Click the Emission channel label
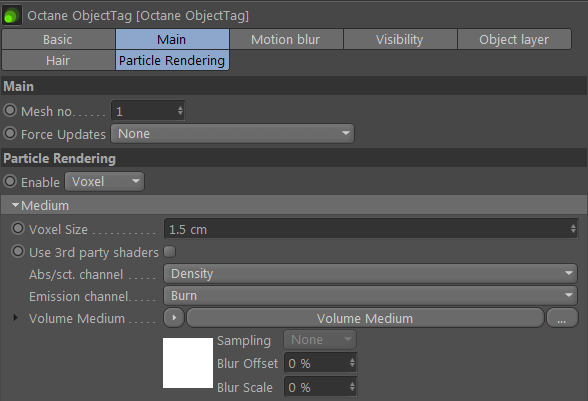Viewport: 588px width, 401px height. [x=80, y=296]
